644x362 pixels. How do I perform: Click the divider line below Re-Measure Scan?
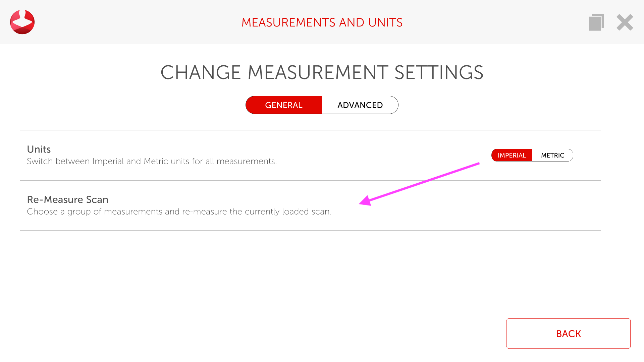[310, 231]
